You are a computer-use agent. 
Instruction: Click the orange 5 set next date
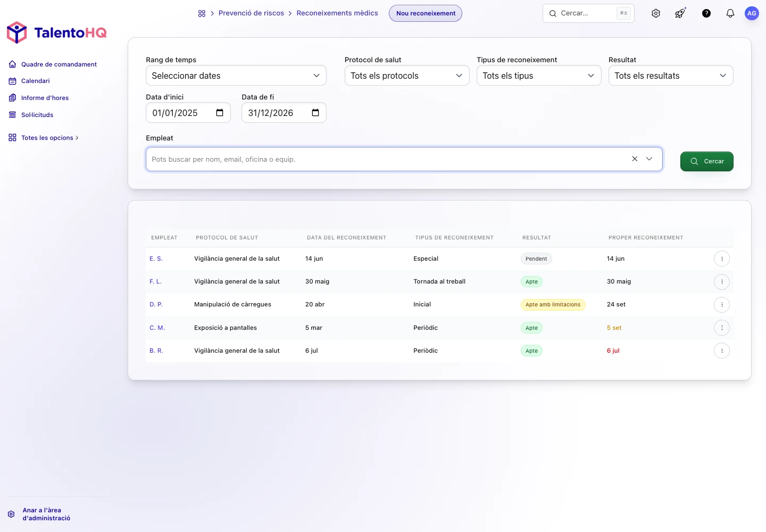point(614,328)
